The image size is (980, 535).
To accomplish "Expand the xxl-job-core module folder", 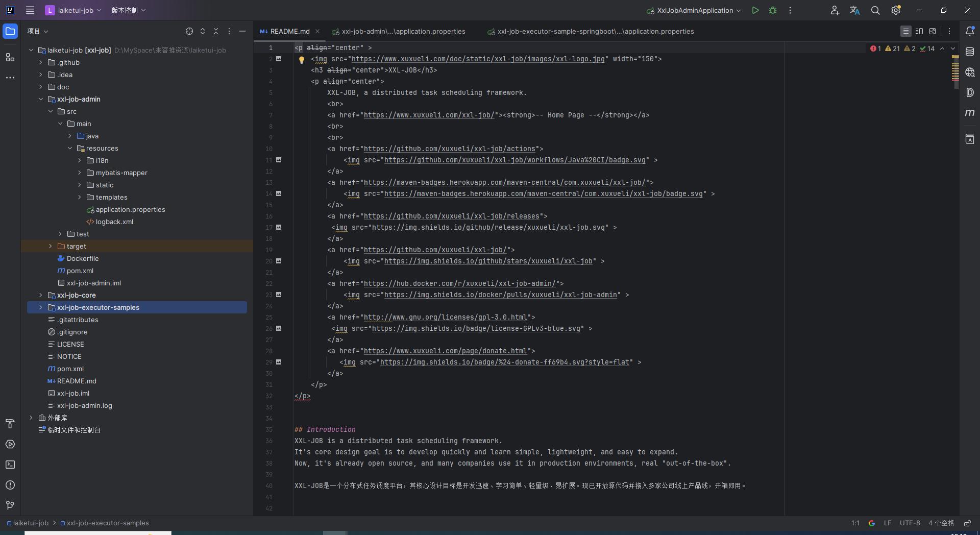I will pos(41,295).
